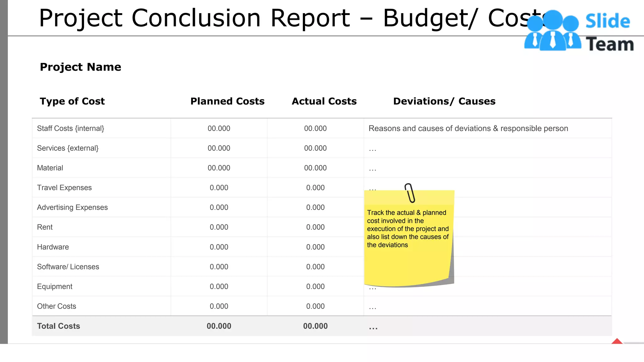
Task: Select the Reasons and causes of deviations text
Action: pyautogui.click(x=468, y=129)
